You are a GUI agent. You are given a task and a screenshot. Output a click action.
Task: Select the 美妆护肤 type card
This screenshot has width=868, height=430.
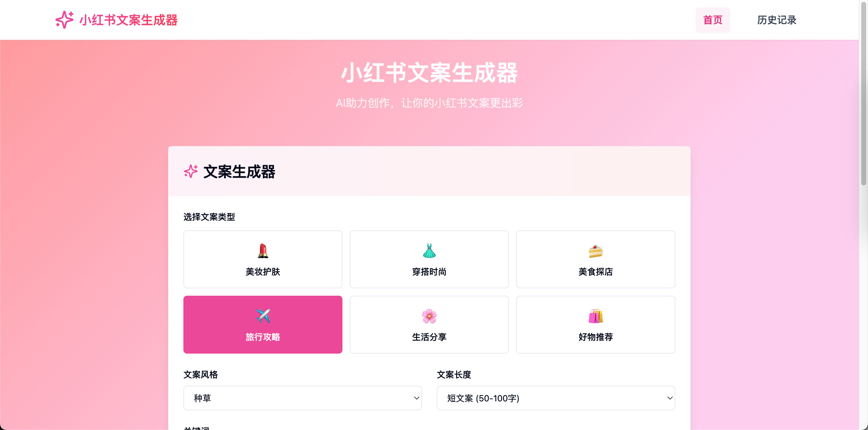coord(263,259)
